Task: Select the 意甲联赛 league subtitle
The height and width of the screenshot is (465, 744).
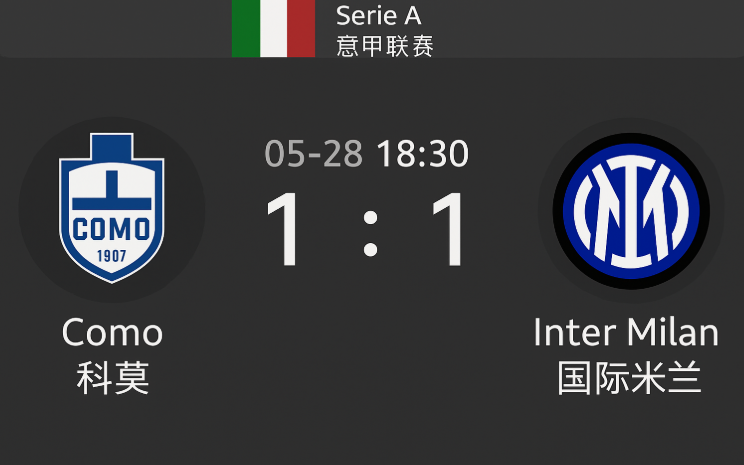Action: click(385, 46)
